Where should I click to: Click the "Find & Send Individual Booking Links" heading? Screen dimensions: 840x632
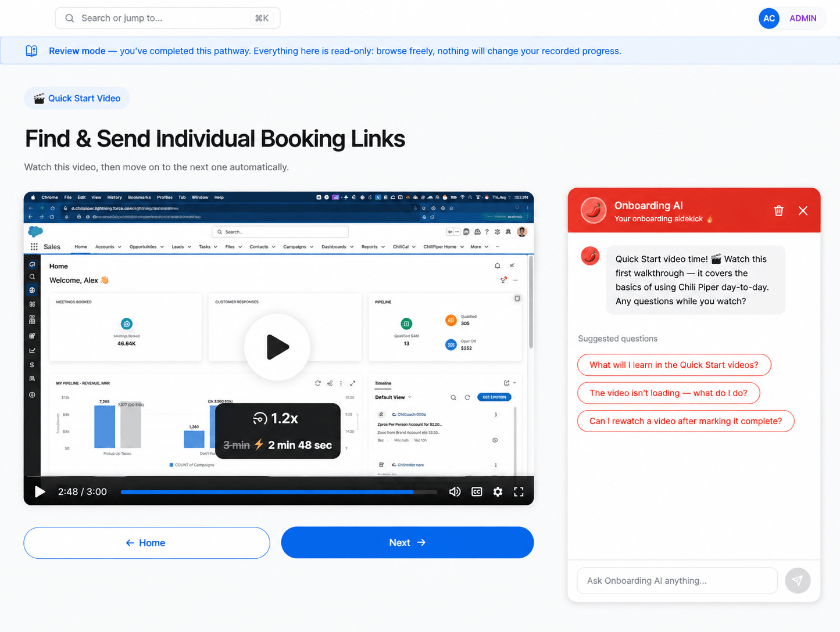[x=215, y=139]
